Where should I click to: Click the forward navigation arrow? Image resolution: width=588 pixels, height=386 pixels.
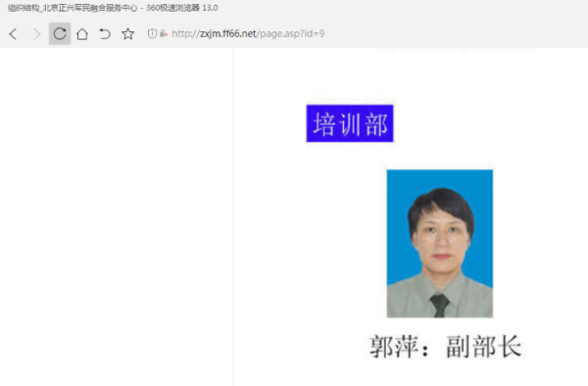(x=36, y=33)
